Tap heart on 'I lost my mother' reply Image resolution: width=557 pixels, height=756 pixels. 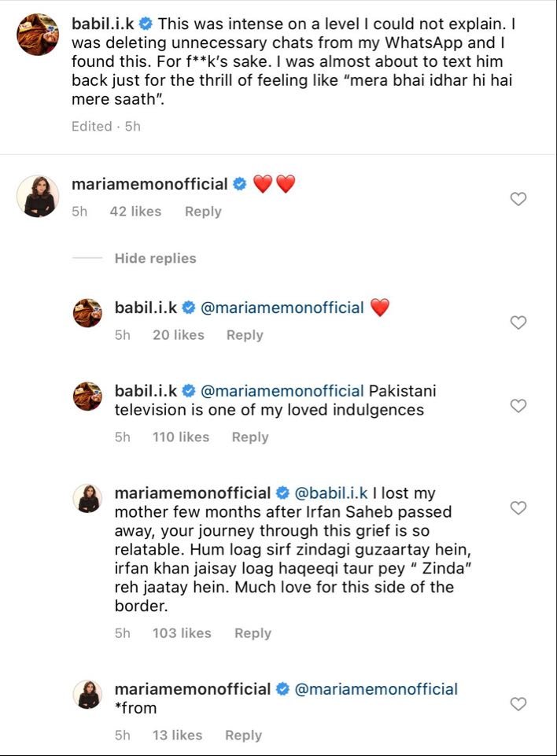(x=518, y=508)
